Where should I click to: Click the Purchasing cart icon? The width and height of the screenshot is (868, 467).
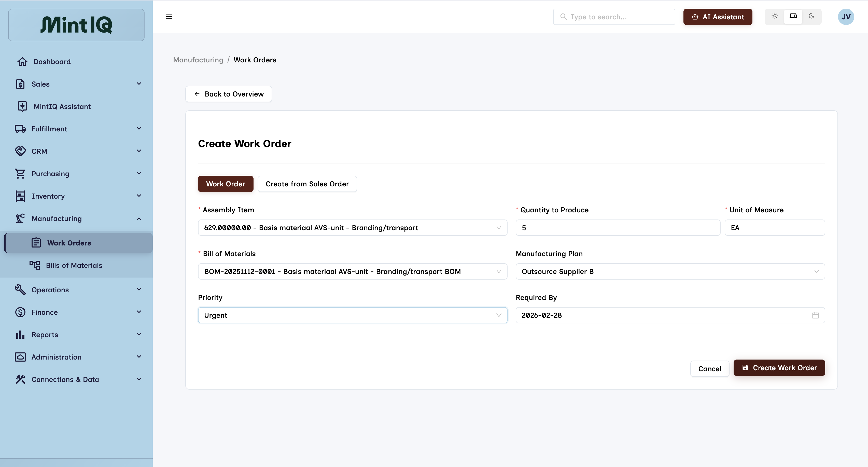point(20,174)
